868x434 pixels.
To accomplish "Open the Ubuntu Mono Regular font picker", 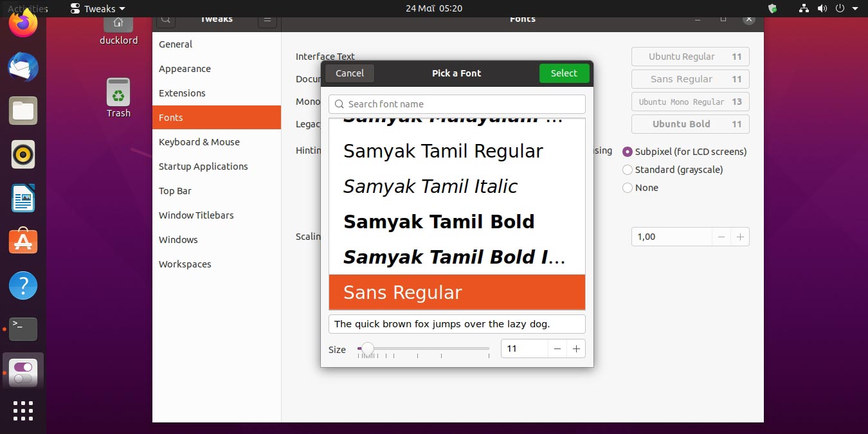I will click(x=690, y=102).
